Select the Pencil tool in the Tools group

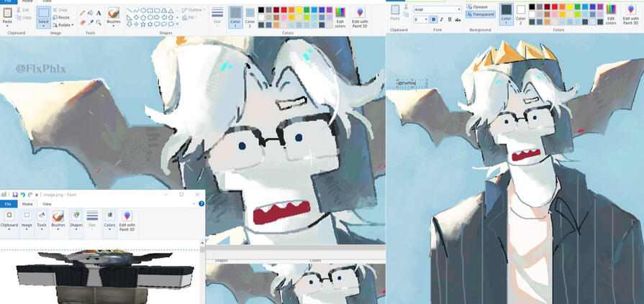tap(82, 13)
